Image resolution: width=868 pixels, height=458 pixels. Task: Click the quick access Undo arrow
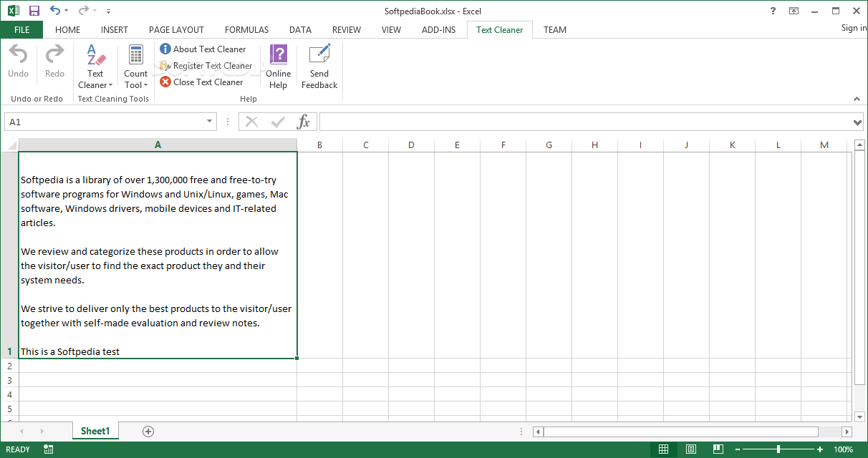pyautogui.click(x=55, y=11)
